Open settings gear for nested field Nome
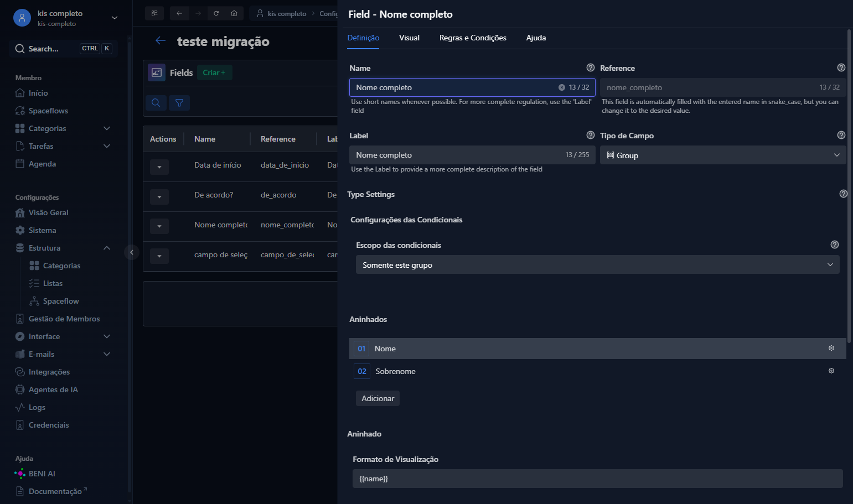853x504 pixels. [x=831, y=348]
